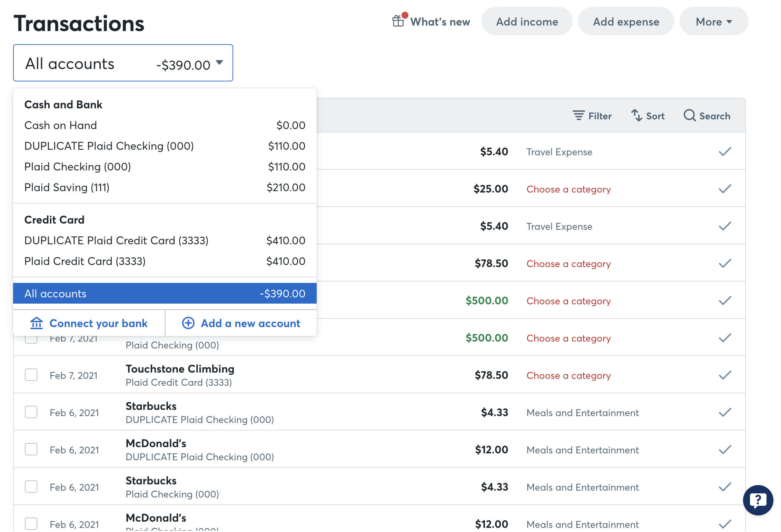Screen dimensions: 781x532
Task: Select checkbox for McDonald's DUPLICATE Plaid Checking row
Action: 31,449
